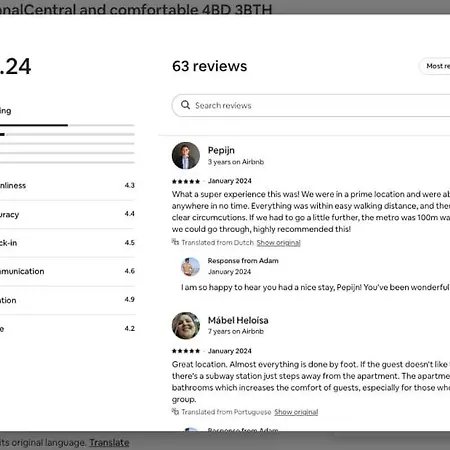The height and width of the screenshot is (450, 450).
Task: Open the Most recent sort dropdown
Action: [x=435, y=66]
